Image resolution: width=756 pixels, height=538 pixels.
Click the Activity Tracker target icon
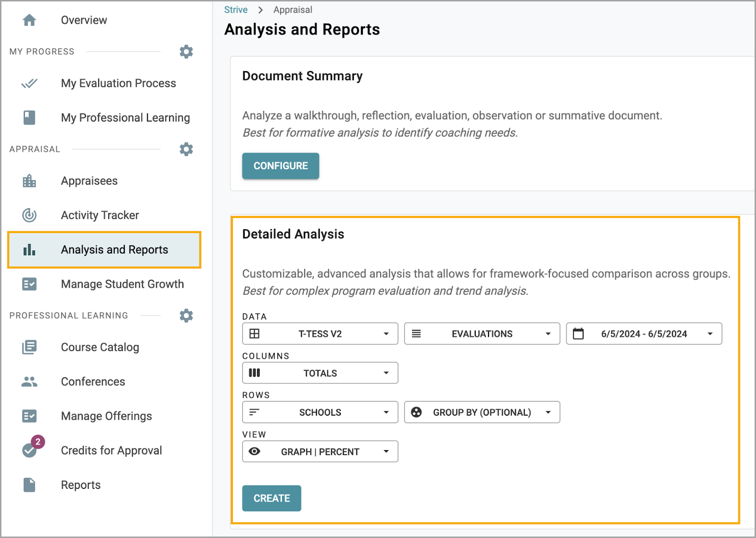29,215
